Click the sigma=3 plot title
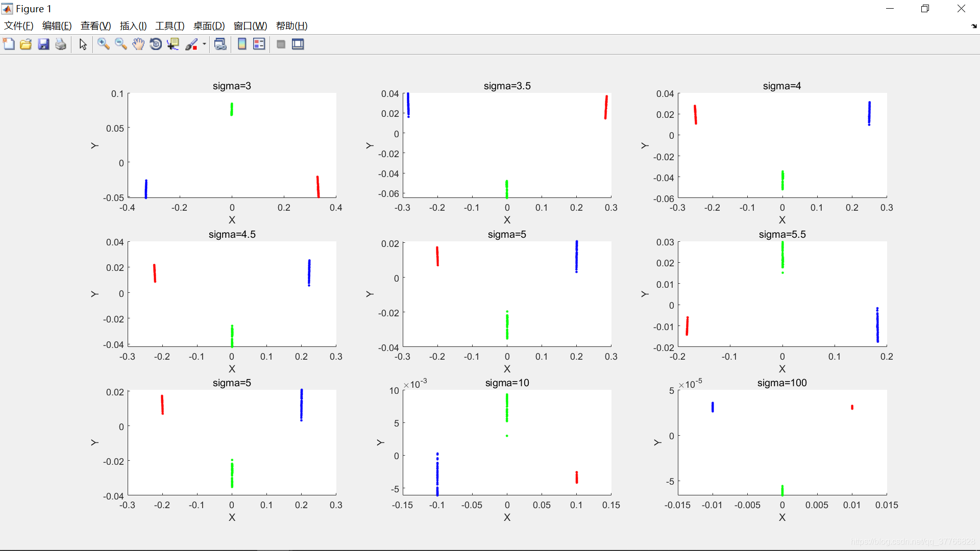The image size is (980, 551). pyautogui.click(x=232, y=86)
